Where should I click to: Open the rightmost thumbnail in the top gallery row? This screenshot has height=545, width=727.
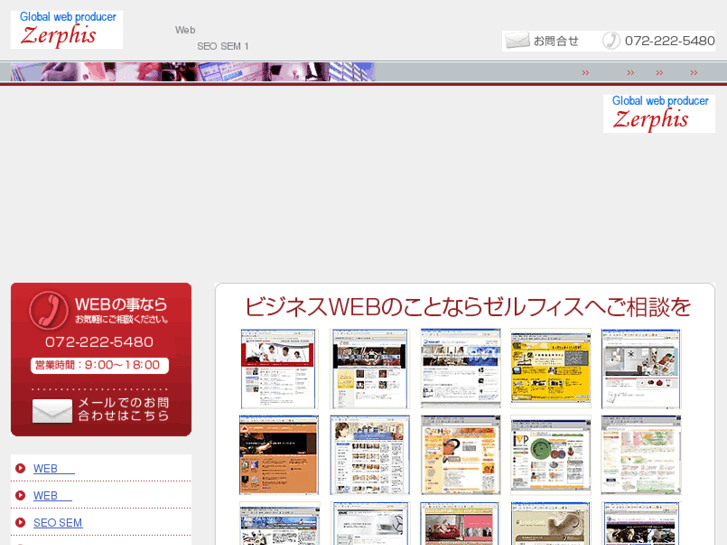click(x=640, y=367)
